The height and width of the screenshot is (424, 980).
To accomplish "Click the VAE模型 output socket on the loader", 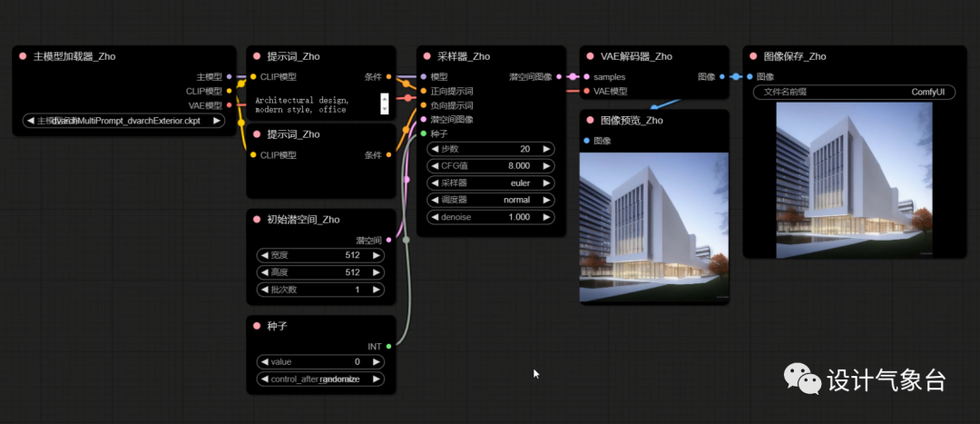I will (x=230, y=105).
